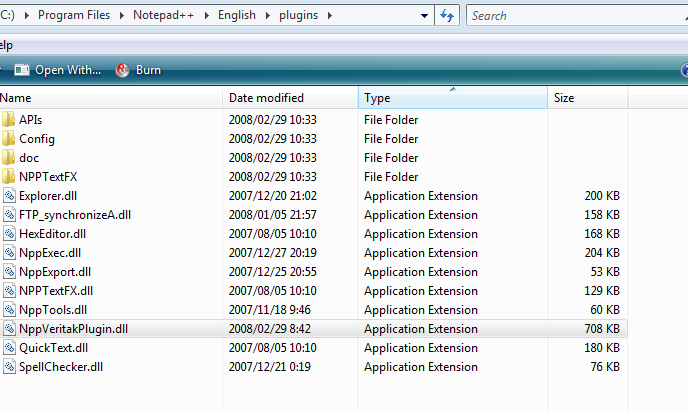The width and height of the screenshot is (688, 411).
Task: Expand the arrow after Notepad++ breadcrumb
Action: 206,16
